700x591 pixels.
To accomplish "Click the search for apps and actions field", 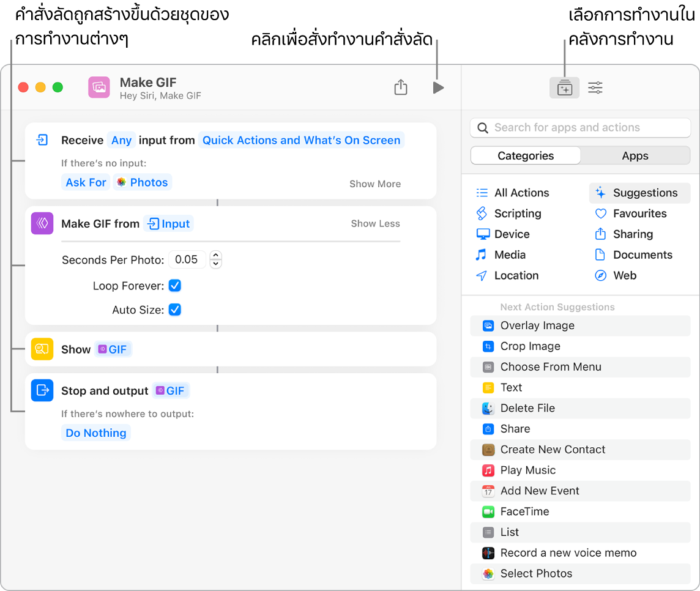I will pyautogui.click(x=579, y=127).
